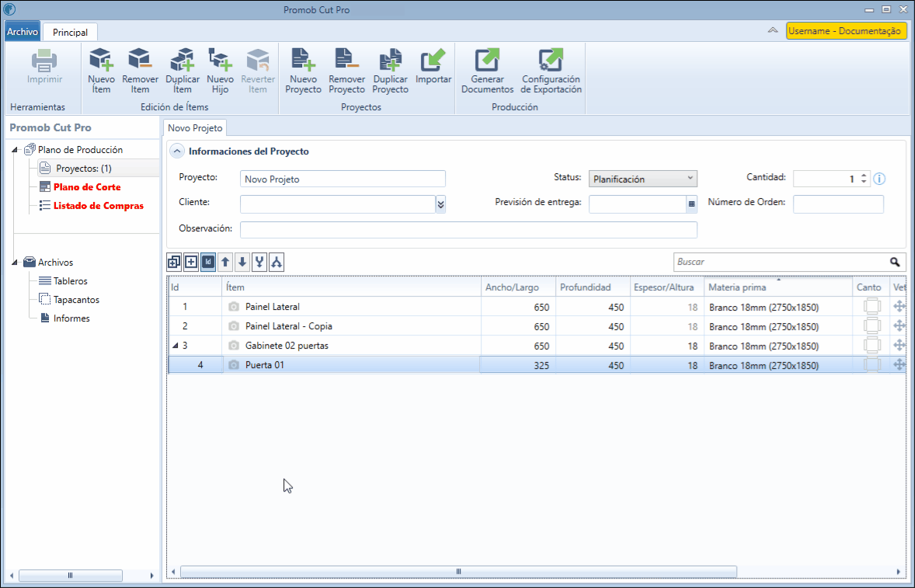The height and width of the screenshot is (588, 915).
Task: Select Proyectos: (1) in the tree
Action: click(83, 169)
